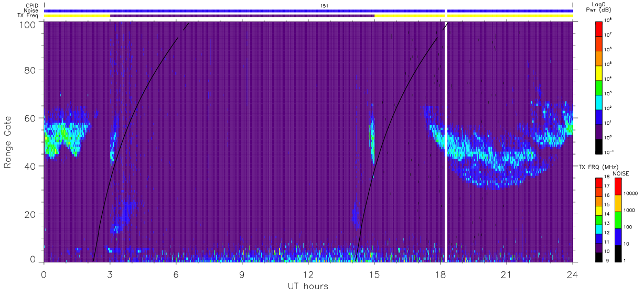
Task: Click the yellow-orange segment of the NOISE colorbar
Action: pos(618,203)
